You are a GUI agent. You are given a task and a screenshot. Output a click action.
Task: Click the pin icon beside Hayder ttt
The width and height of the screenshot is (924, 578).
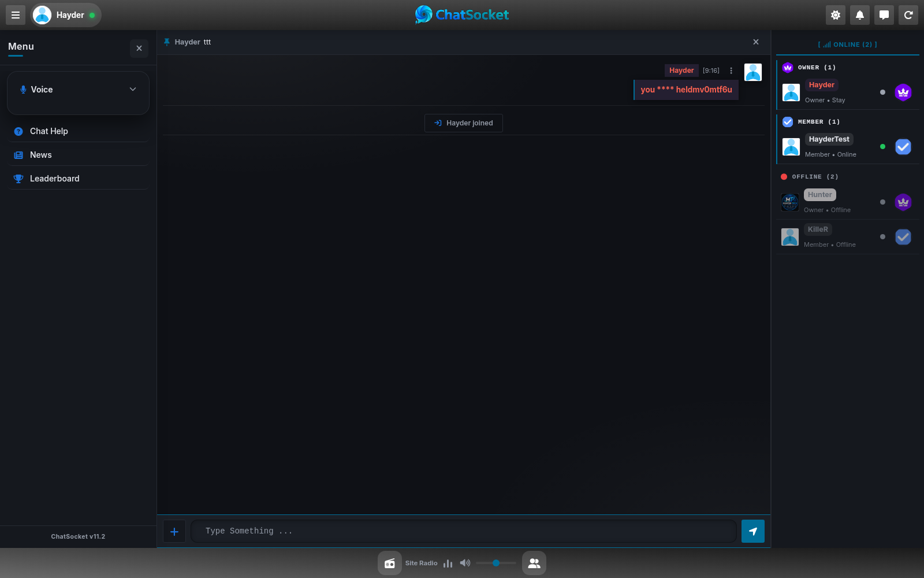pyautogui.click(x=167, y=42)
